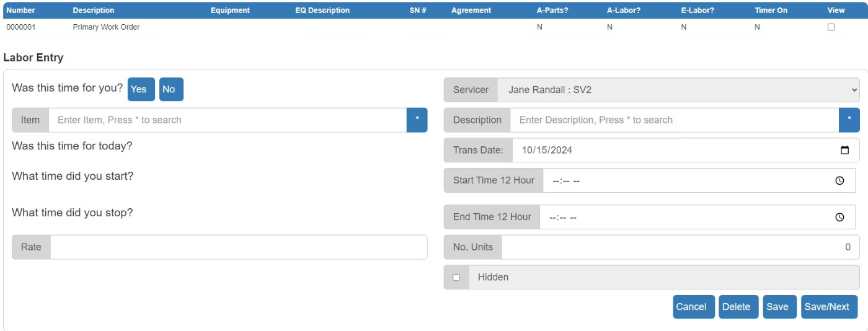Viewport: 868px width, 331px height.
Task: Click the Number column header
Action: 20,11
